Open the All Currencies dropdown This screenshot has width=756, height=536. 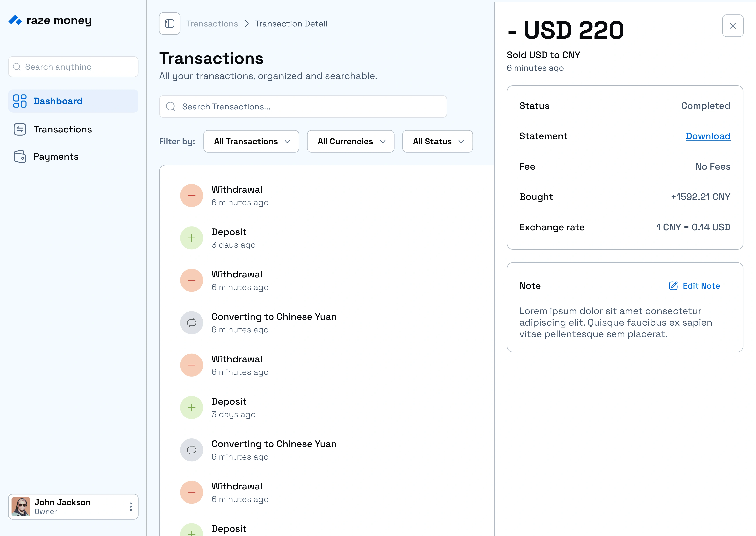[x=350, y=141]
